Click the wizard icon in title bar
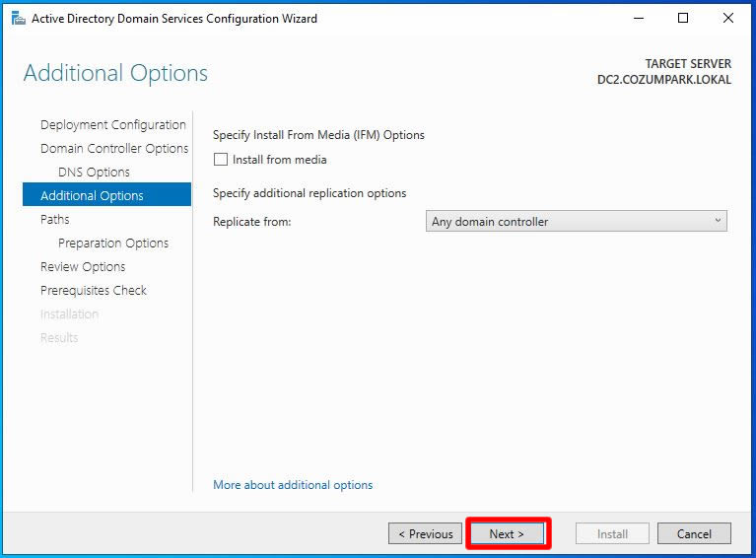This screenshot has width=756, height=558. tap(18, 18)
